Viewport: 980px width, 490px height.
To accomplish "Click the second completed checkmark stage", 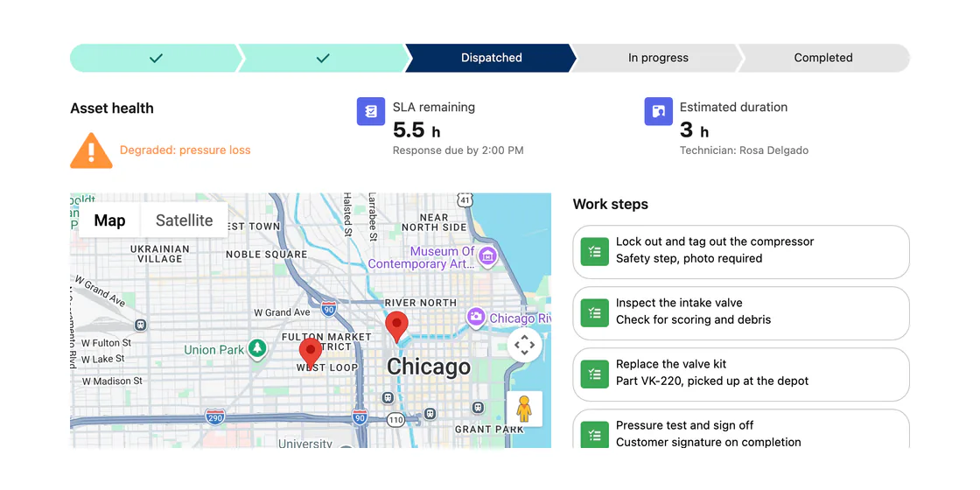I will click(323, 58).
